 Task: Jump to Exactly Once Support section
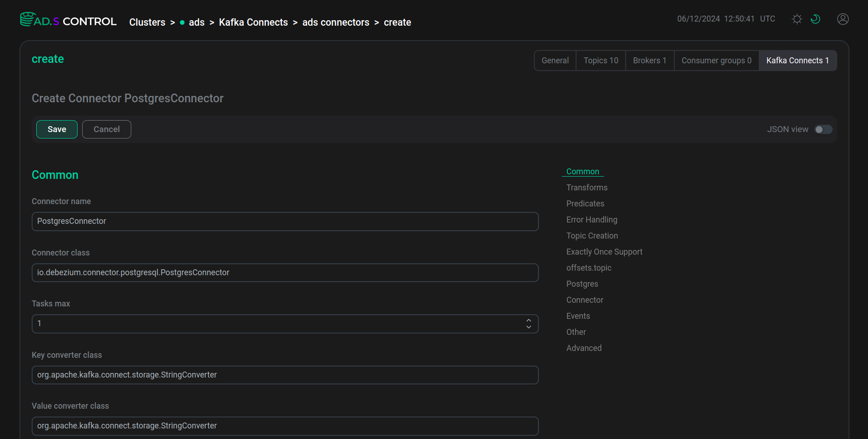pyautogui.click(x=604, y=252)
